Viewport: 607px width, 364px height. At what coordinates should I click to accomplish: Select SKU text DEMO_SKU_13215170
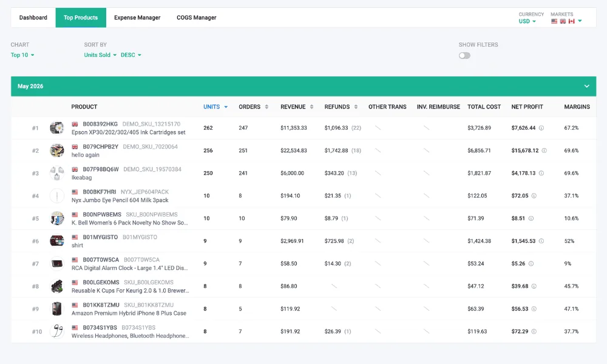(x=151, y=124)
